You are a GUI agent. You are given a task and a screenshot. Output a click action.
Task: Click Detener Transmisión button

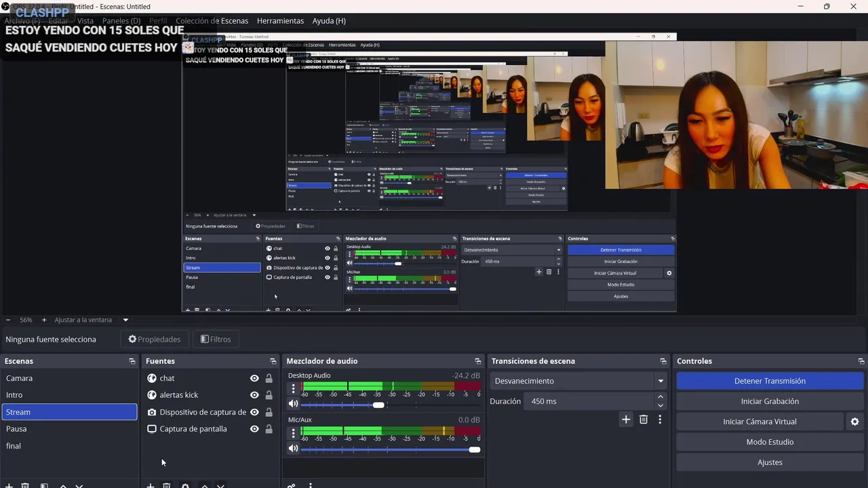(770, 381)
